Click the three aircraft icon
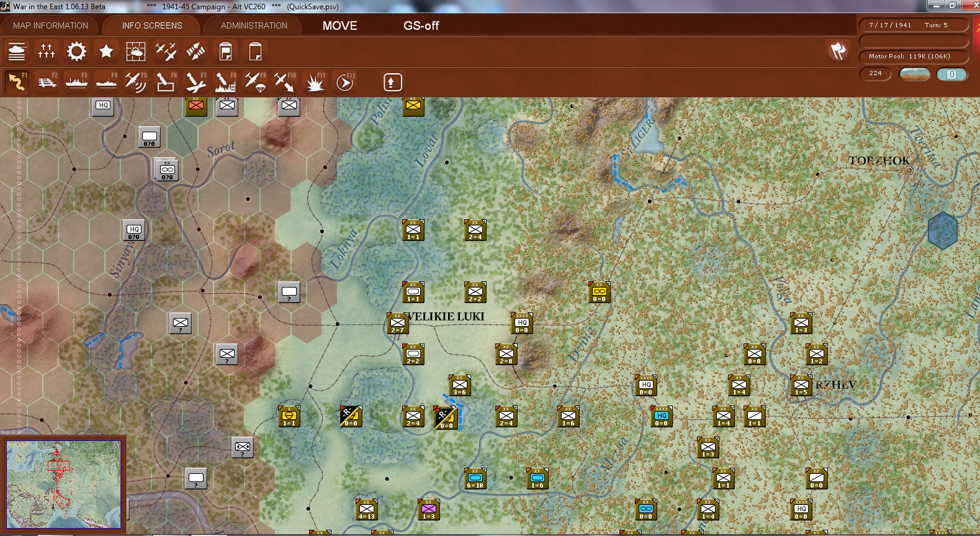 coord(166,51)
